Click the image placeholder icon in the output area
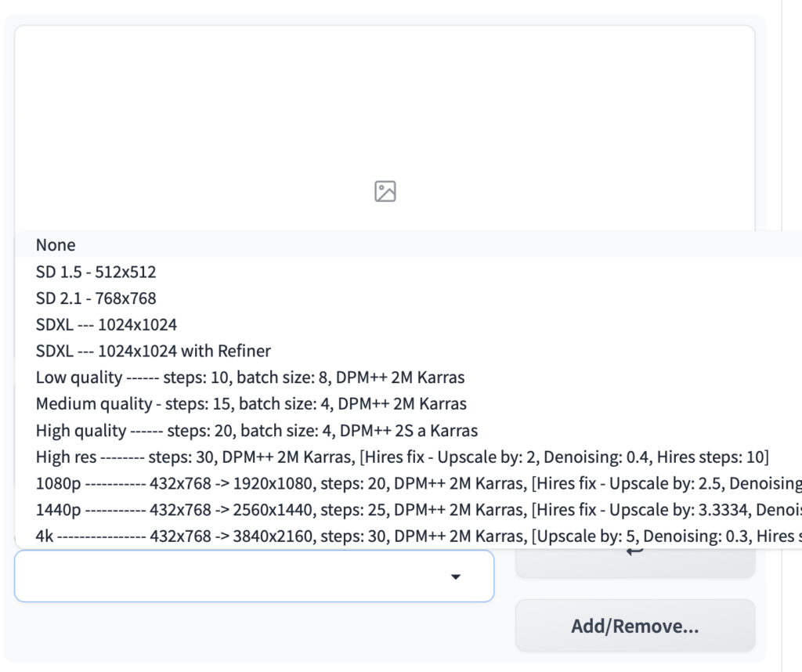The height and width of the screenshot is (672, 802). [385, 191]
